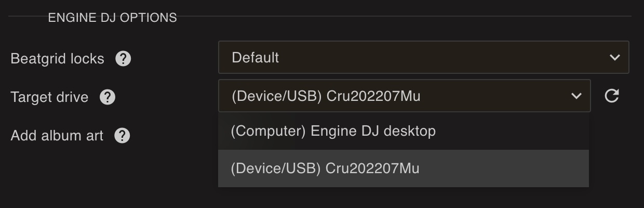This screenshot has height=208, width=644.
Task: Click the "Default" value in Beatgrid locks
Action: 255,57
